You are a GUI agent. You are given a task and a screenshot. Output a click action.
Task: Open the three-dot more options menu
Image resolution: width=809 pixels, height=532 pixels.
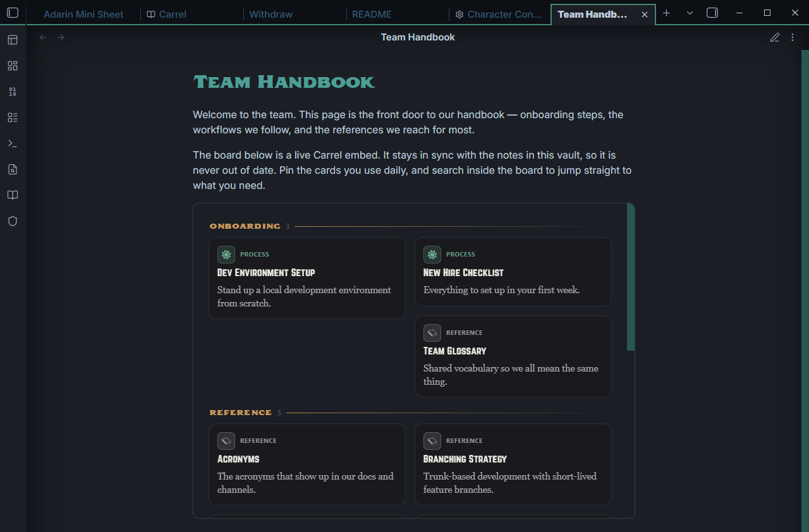793,37
